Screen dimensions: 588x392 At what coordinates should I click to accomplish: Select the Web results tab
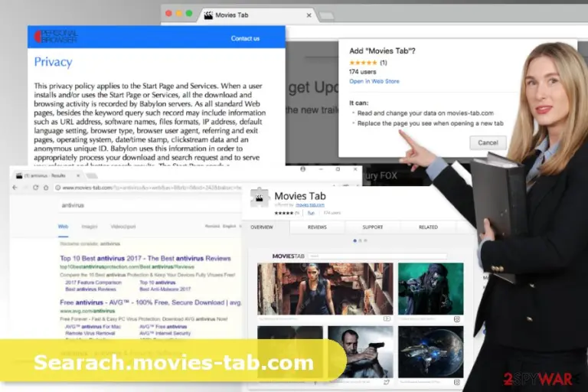coord(63,227)
